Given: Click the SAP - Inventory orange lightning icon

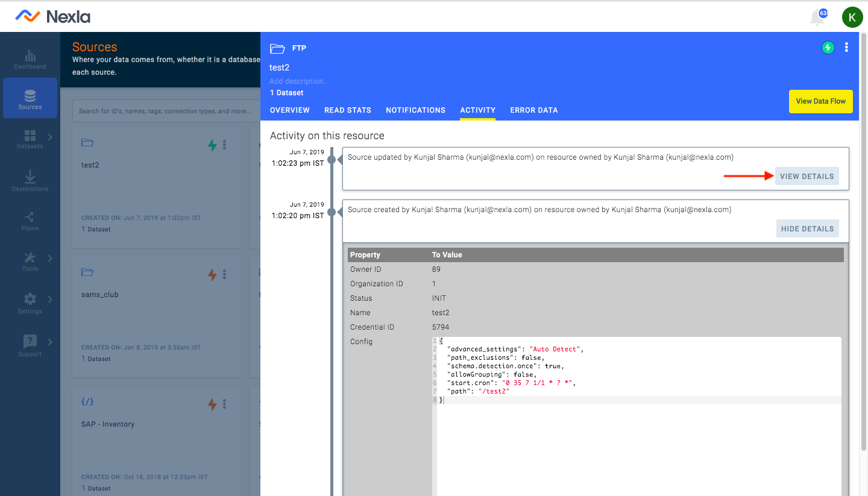Looking at the screenshot, I should pyautogui.click(x=212, y=404).
